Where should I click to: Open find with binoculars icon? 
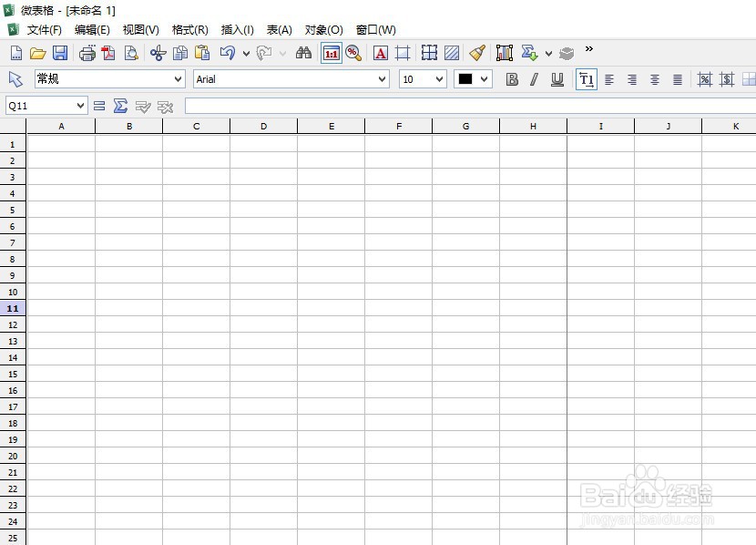click(x=303, y=53)
